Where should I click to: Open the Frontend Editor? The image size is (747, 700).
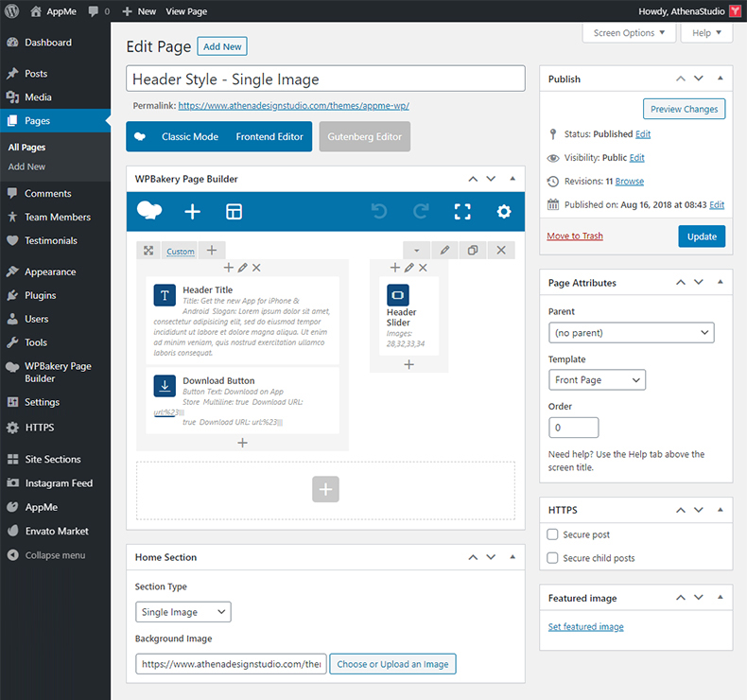(x=269, y=137)
